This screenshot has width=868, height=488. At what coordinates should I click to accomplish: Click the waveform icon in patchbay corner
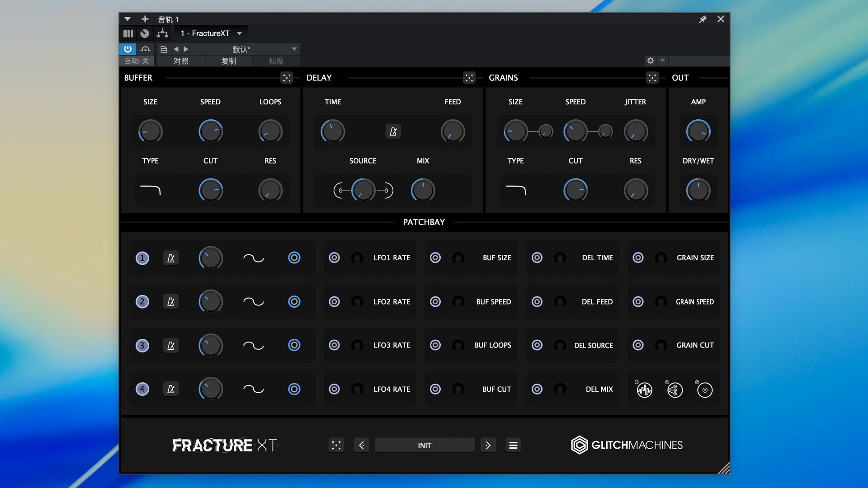644,389
